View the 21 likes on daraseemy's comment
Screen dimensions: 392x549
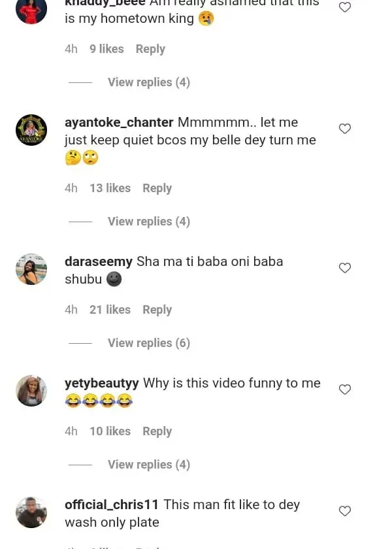tap(110, 310)
